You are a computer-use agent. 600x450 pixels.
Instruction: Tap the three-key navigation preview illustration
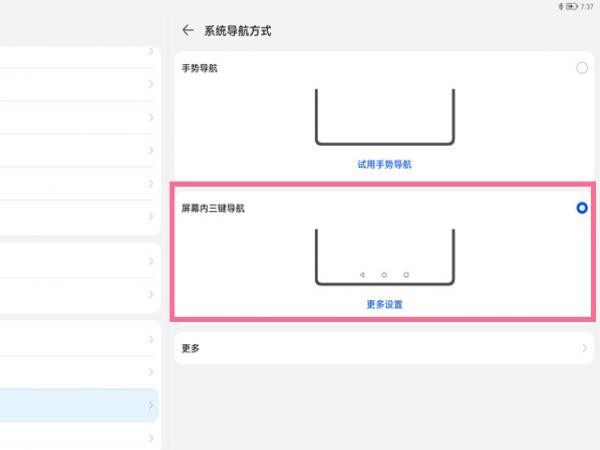pyautogui.click(x=385, y=257)
